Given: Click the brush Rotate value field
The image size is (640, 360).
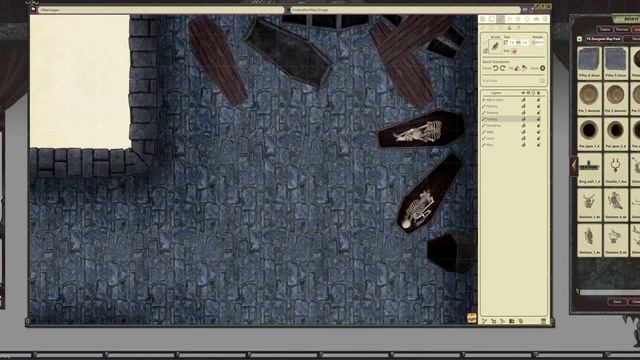Looking at the screenshot, I should tap(539, 42).
